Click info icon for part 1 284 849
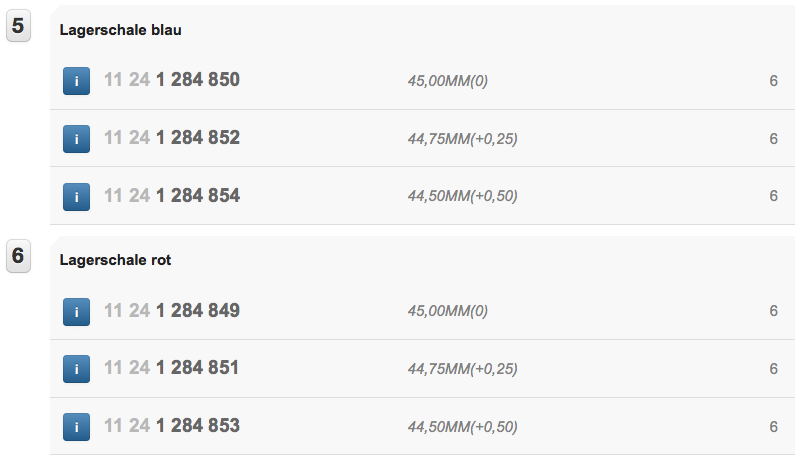Viewport: 795px width, 462px height. click(x=76, y=311)
